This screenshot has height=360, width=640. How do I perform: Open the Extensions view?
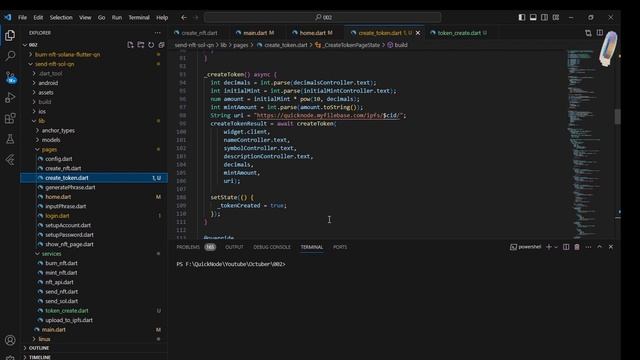coord(10,118)
